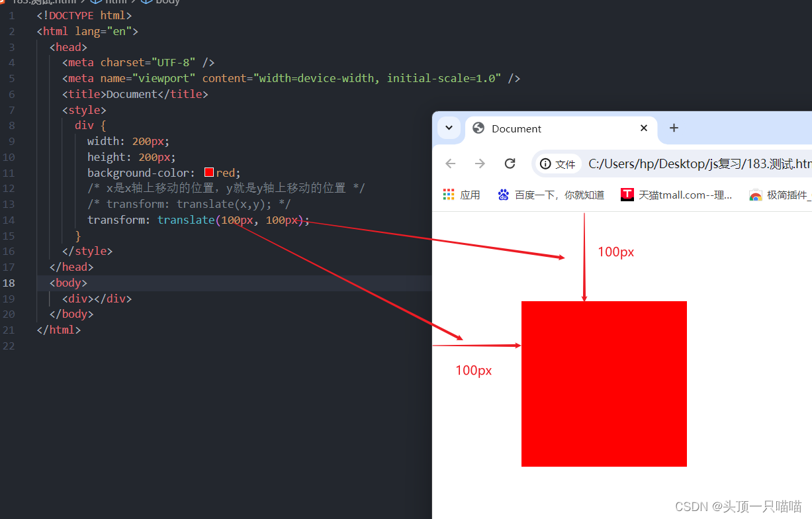Screen dimensions: 812x519
Task: Close the Document browser tab
Action: point(644,128)
